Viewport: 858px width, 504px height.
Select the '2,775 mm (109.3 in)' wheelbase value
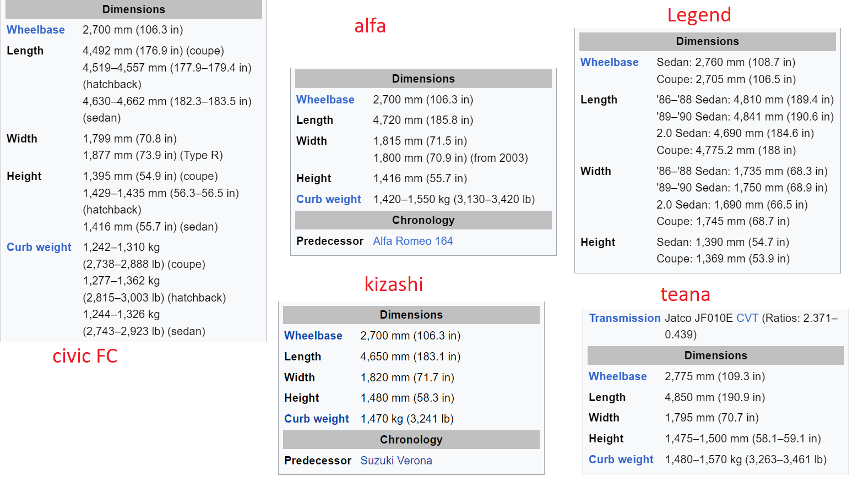pos(715,376)
